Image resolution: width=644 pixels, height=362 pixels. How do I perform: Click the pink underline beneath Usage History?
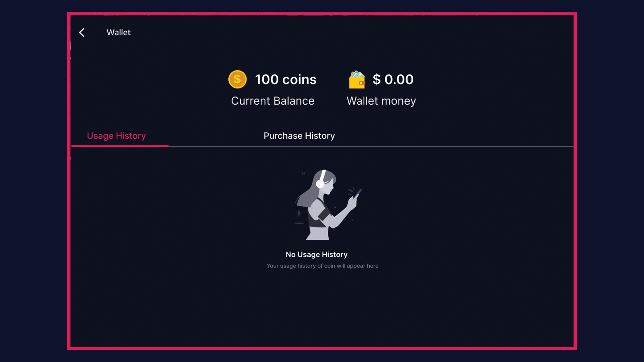pos(120,146)
